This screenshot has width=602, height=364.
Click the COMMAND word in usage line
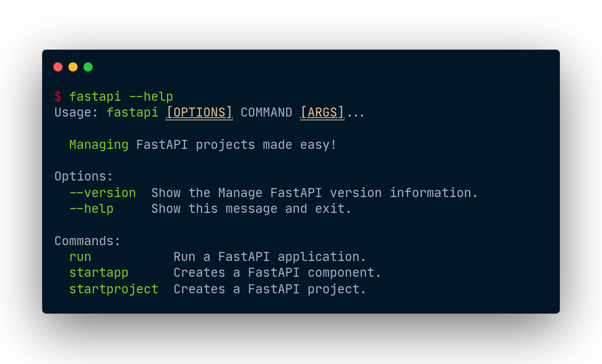(x=266, y=112)
